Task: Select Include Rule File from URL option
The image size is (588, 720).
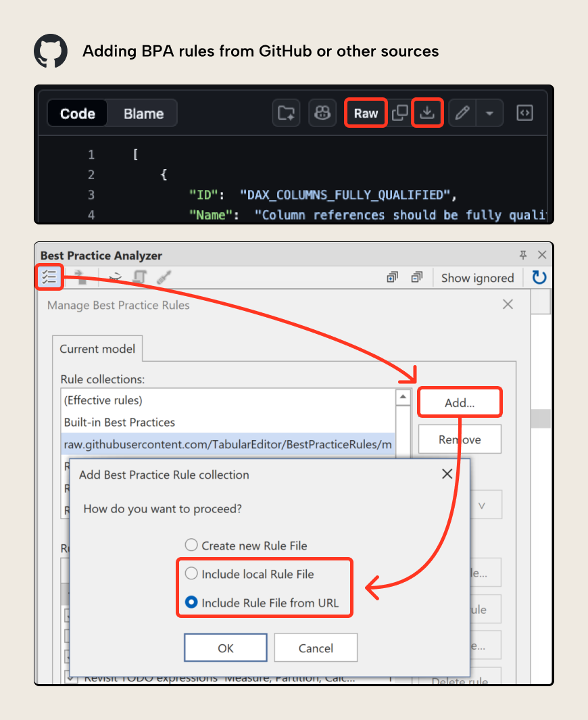Action: tap(191, 603)
